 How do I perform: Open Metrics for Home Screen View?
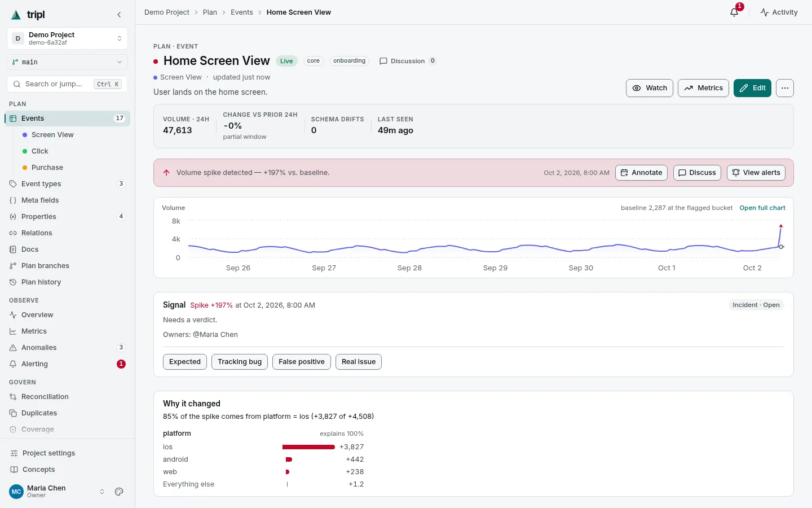[x=703, y=88]
